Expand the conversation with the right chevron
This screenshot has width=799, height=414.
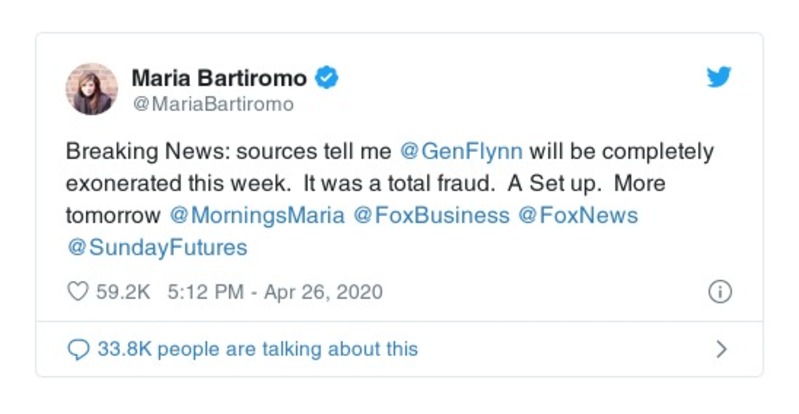click(722, 349)
